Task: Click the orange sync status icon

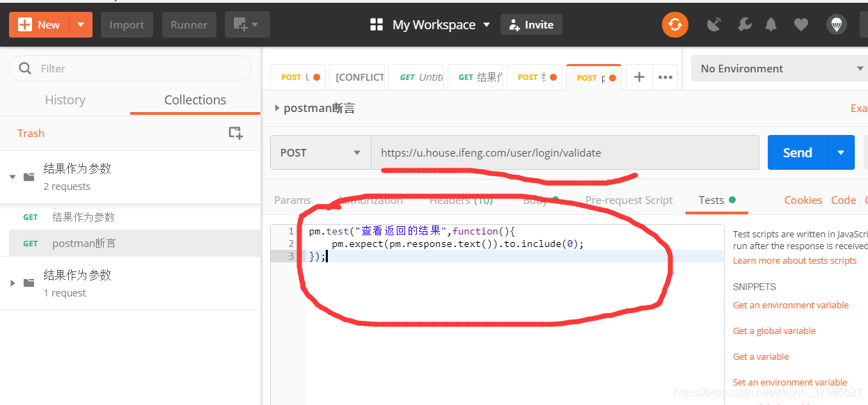Action: [674, 25]
